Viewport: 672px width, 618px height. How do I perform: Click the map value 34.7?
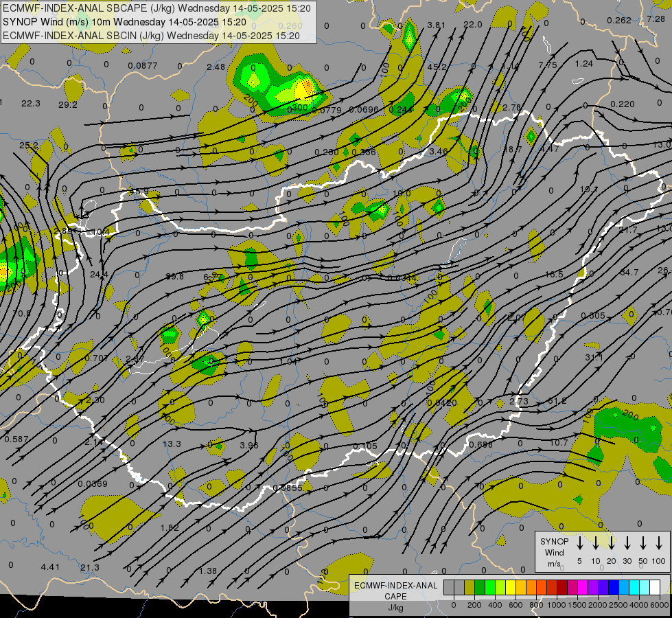[629, 273]
